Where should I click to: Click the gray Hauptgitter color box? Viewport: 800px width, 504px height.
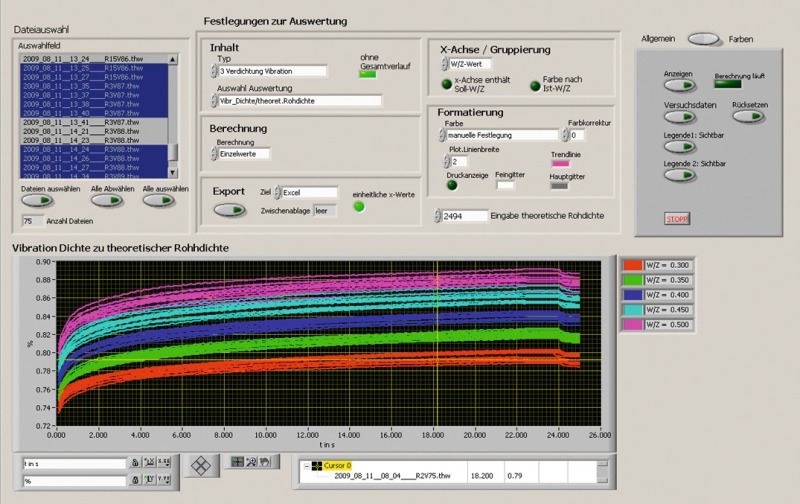[559, 186]
